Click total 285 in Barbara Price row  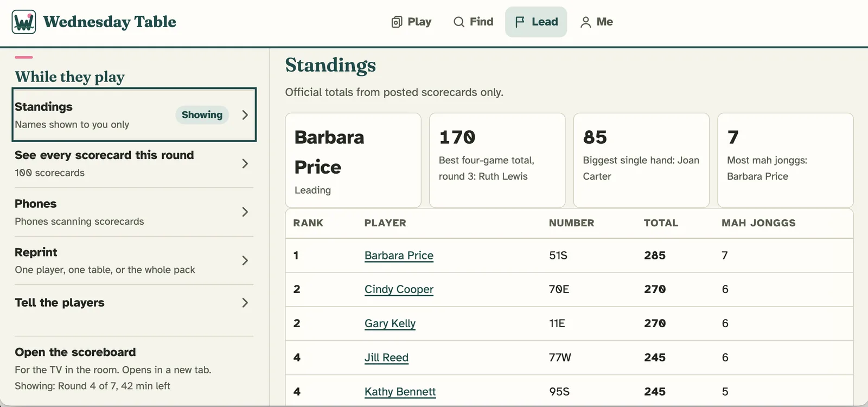[x=655, y=256]
